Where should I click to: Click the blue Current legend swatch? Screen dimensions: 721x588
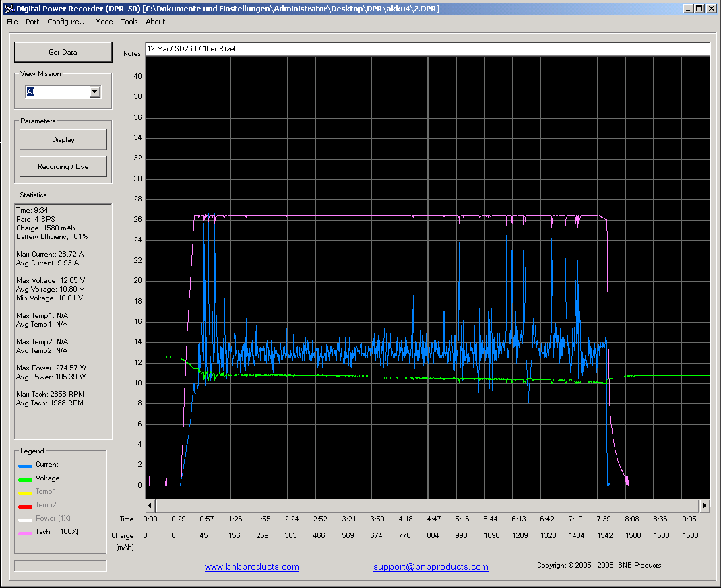click(26, 466)
